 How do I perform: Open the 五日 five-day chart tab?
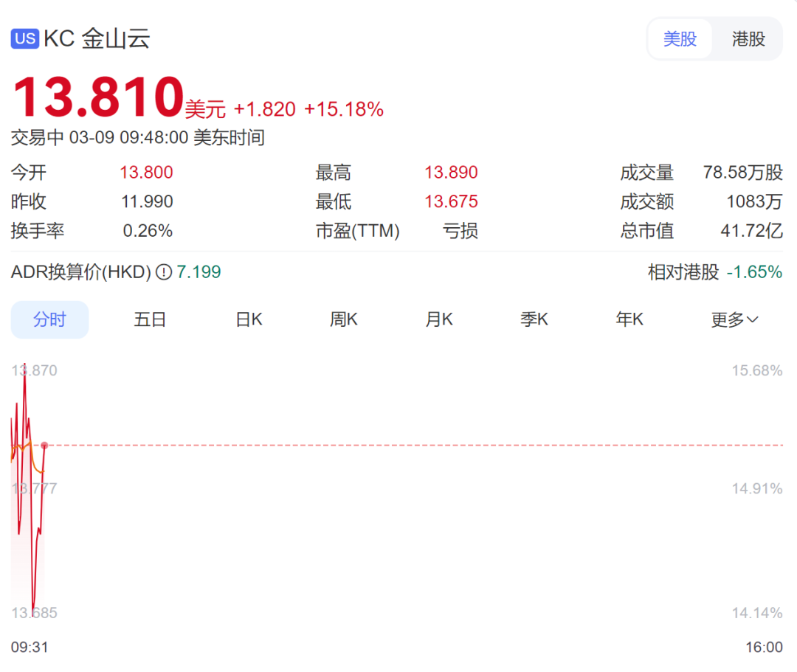click(150, 319)
